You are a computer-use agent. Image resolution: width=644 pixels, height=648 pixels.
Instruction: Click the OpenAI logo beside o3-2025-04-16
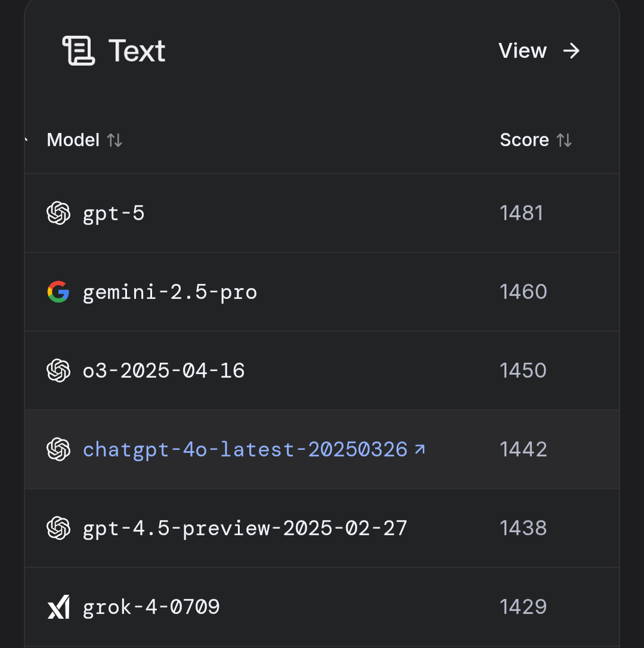point(58,371)
